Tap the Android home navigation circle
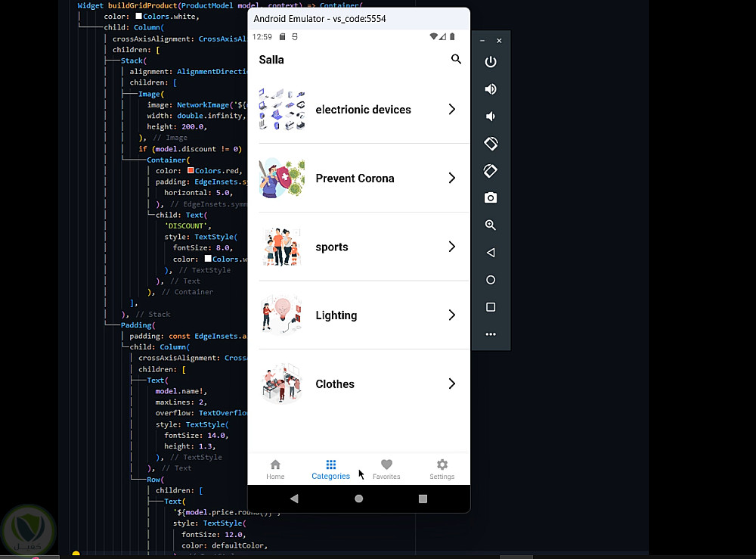The width and height of the screenshot is (756, 559). pos(358,498)
